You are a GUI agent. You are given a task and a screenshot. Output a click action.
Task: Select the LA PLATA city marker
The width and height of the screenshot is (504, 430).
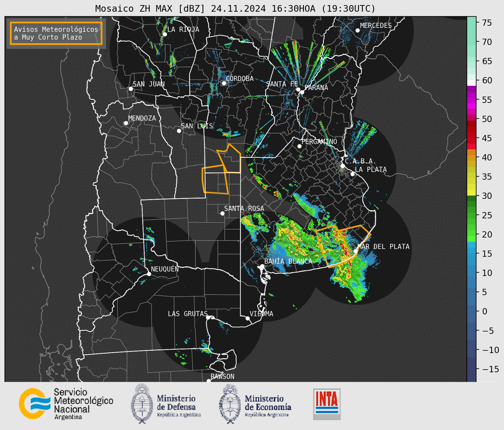click(x=353, y=174)
